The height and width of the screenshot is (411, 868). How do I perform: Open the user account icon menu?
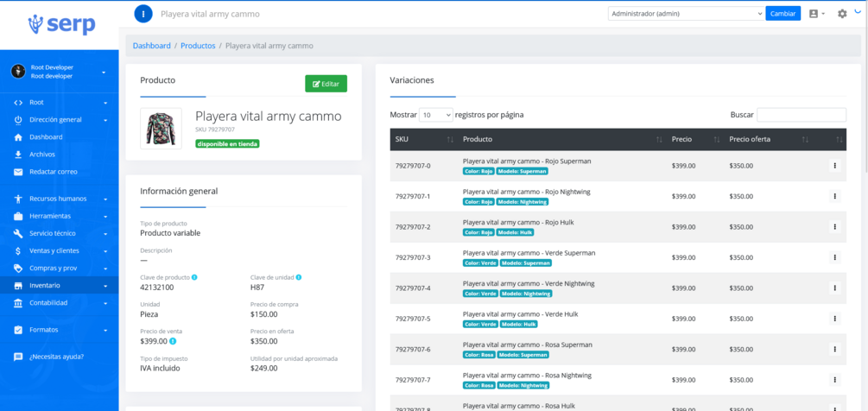coord(817,13)
